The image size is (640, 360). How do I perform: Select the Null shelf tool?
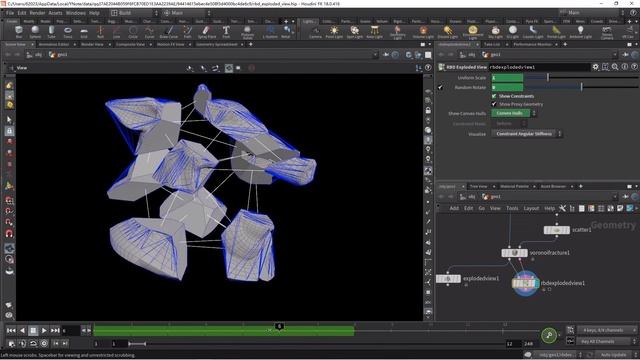pyautogui.click(x=100, y=31)
